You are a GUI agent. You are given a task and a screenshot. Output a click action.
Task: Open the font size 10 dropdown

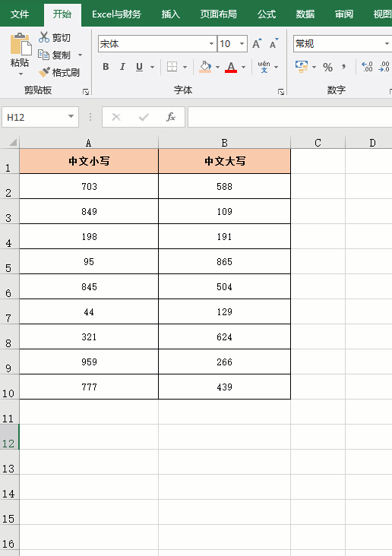click(242, 43)
